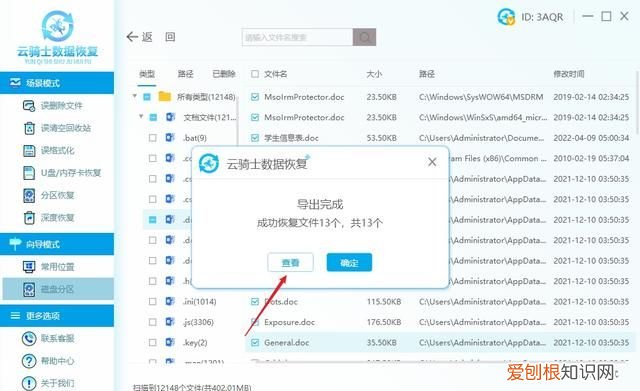The height and width of the screenshot is (391, 640).
Task: Select the 学生信息表.doc file name
Action: pyautogui.click(x=291, y=138)
